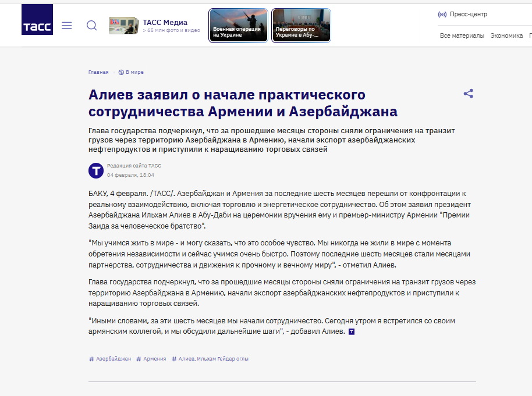Image resolution: width=532 pixels, height=396 pixels.
Task: Open Переговоры по Украине card
Action: (301, 26)
